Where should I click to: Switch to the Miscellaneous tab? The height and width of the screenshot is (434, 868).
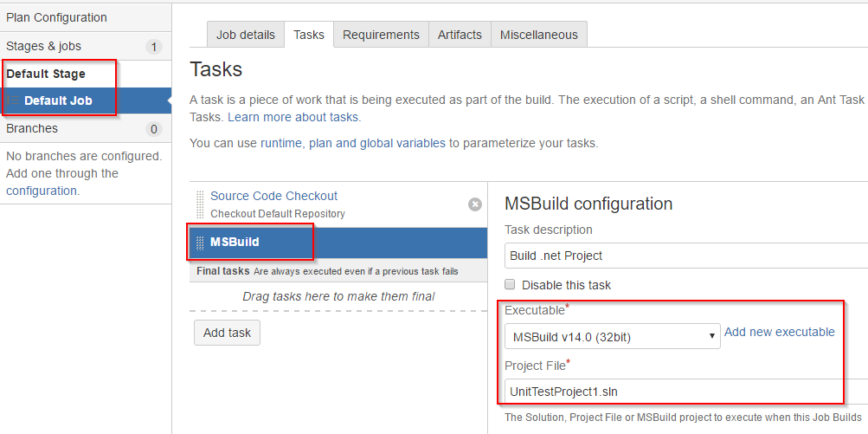coord(538,35)
